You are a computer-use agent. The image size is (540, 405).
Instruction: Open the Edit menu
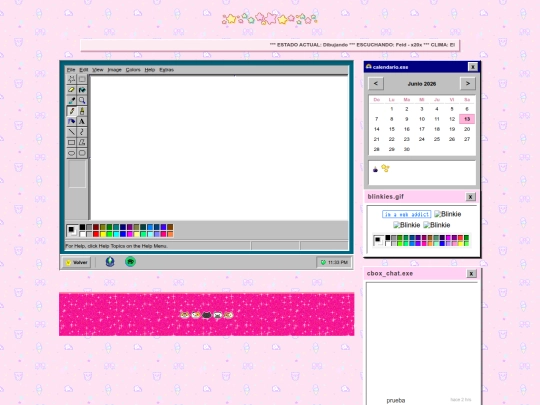[84, 70]
